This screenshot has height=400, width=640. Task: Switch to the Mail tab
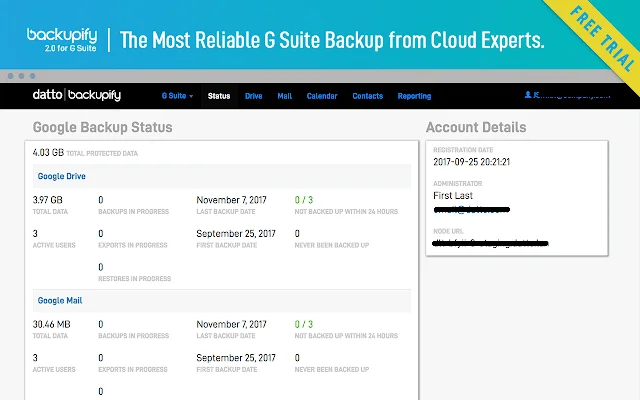[284, 96]
